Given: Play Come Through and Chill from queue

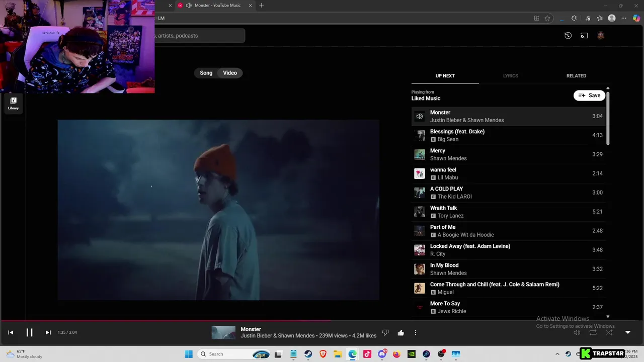Looking at the screenshot, I should tap(509, 288).
